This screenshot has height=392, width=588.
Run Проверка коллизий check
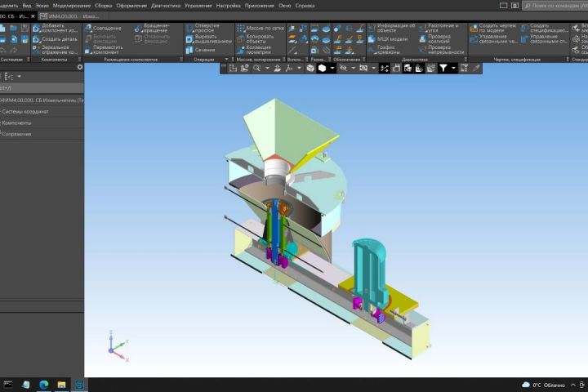434,39
